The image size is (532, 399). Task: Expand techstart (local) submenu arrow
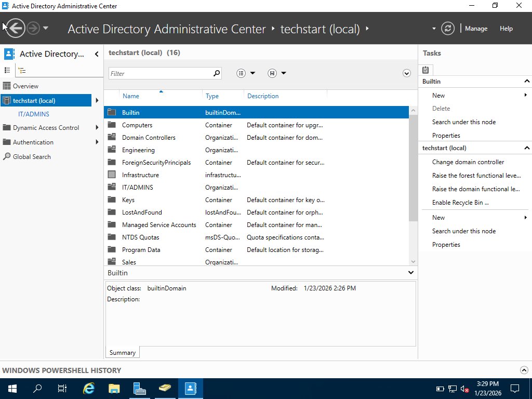(97, 100)
